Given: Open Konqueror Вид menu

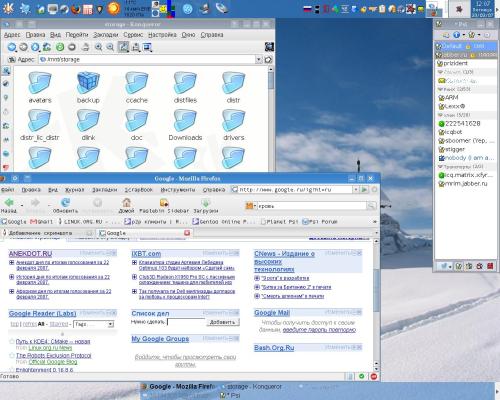Looking at the screenshot, I should pos(55,35).
